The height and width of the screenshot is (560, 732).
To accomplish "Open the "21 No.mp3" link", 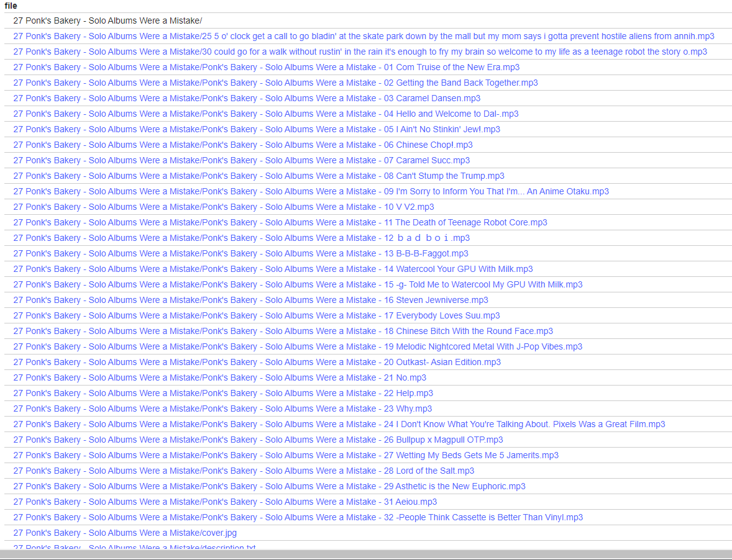I will click(x=219, y=377).
